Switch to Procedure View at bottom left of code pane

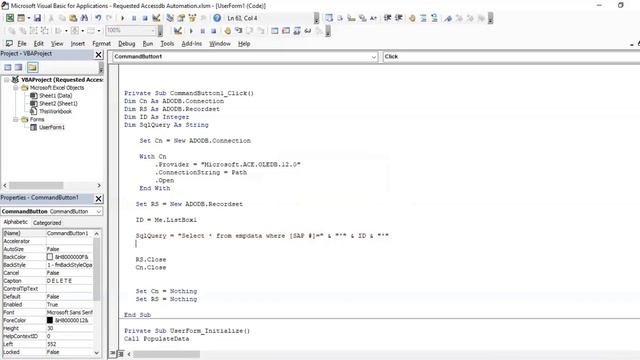tap(113, 354)
